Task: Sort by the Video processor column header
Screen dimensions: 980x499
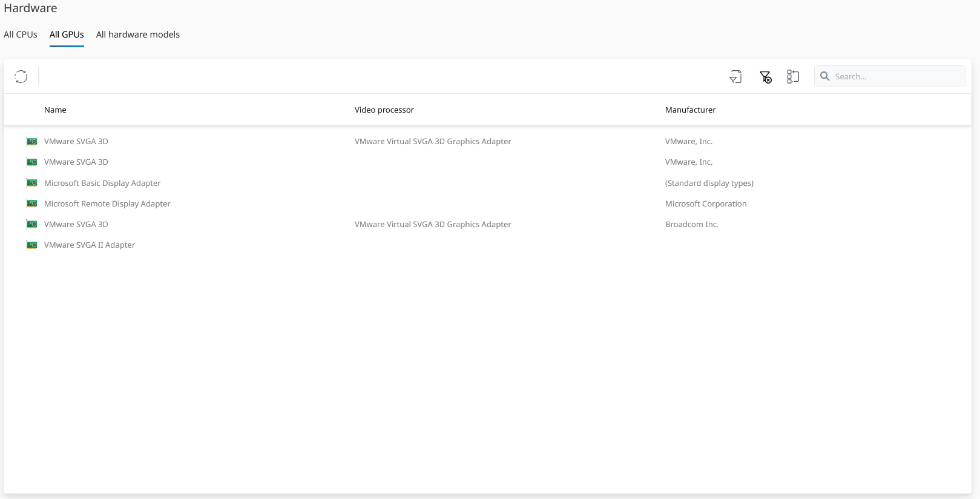Action: click(x=384, y=110)
